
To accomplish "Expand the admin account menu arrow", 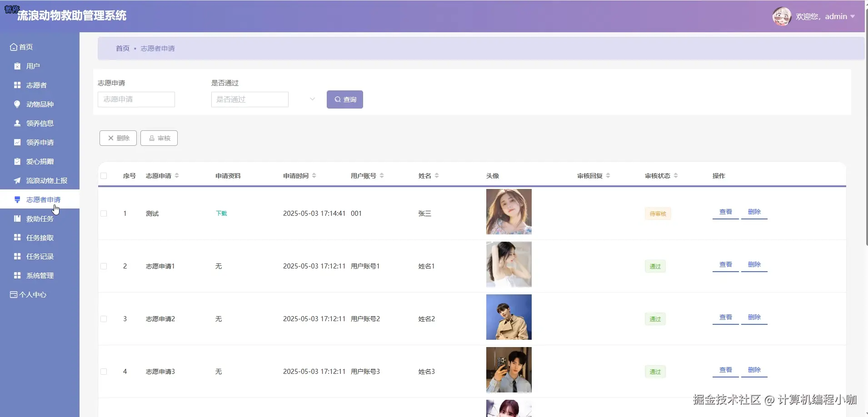I will click(853, 17).
